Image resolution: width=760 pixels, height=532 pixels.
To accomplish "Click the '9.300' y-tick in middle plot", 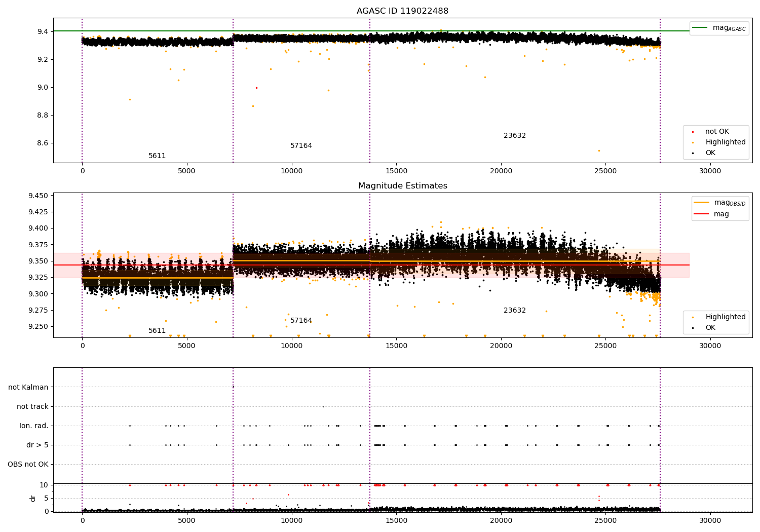I will click(x=39, y=294).
